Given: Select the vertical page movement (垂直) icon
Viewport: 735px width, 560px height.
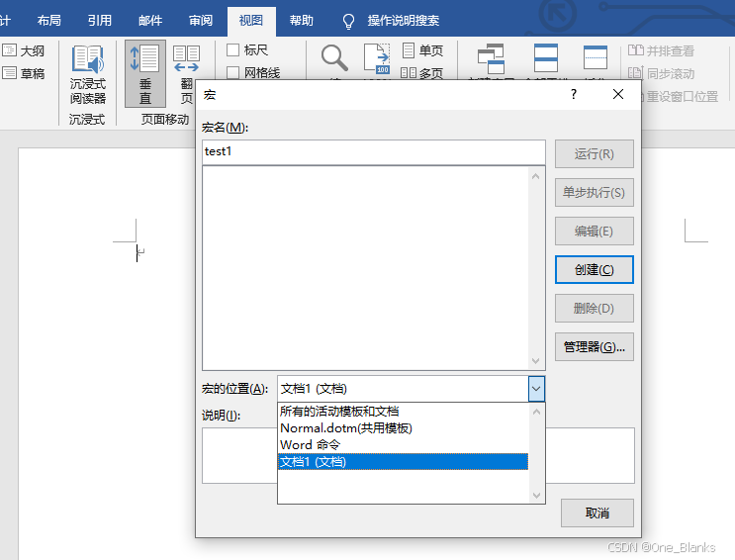Looking at the screenshot, I should [144, 73].
